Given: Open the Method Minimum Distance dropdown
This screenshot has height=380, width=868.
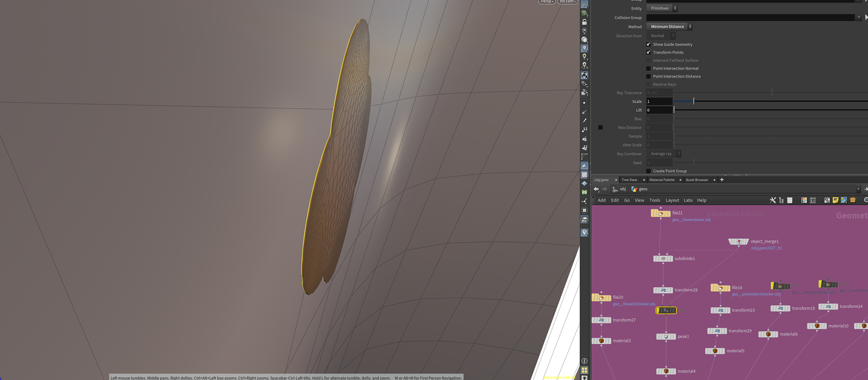Looking at the screenshot, I should (x=669, y=27).
